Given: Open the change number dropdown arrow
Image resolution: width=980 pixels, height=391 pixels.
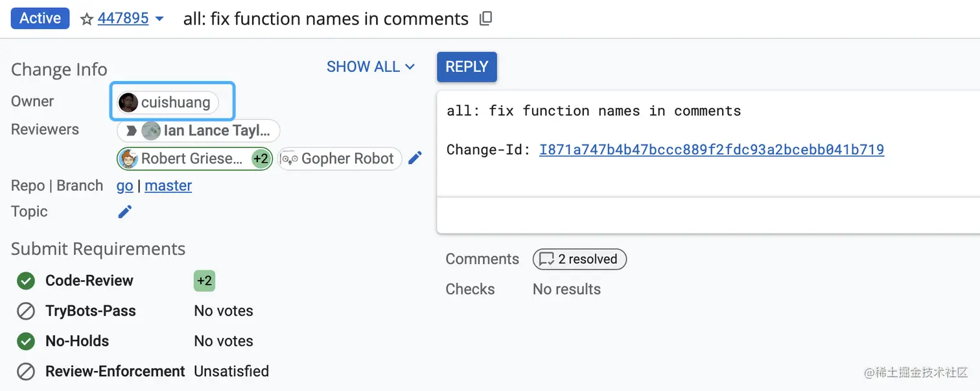Looking at the screenshot, I should [x=159, y=19].
